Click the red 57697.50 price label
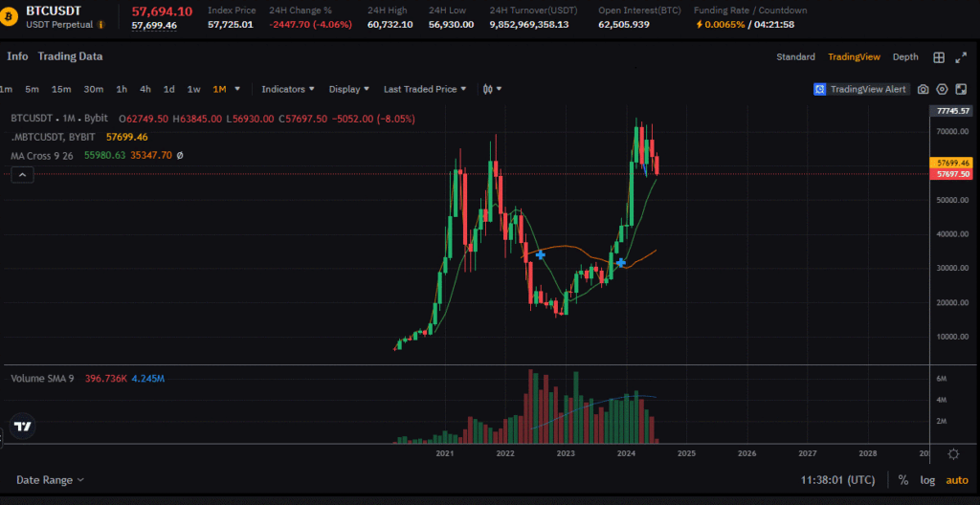 (x=951, y=174)
